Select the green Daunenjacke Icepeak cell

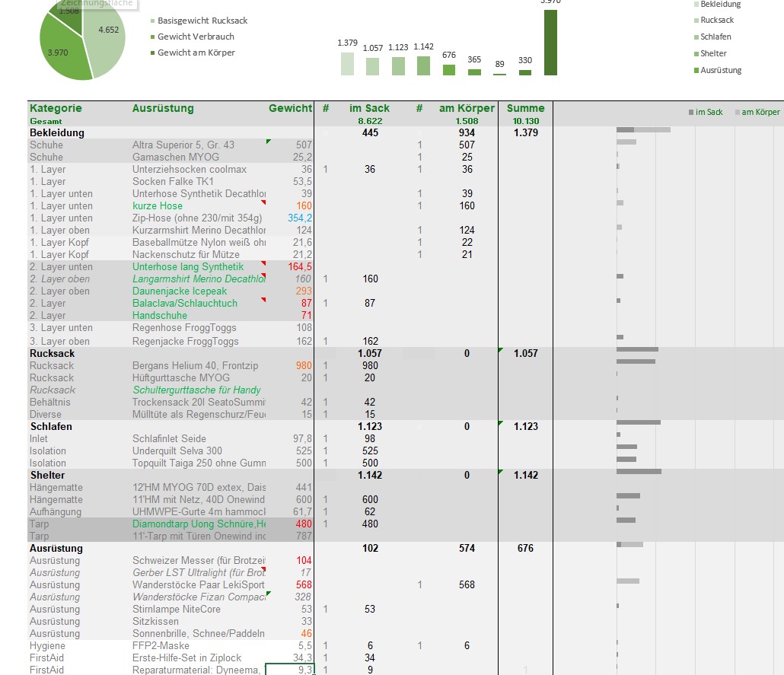pyautogui.click(x=180, y=291)
